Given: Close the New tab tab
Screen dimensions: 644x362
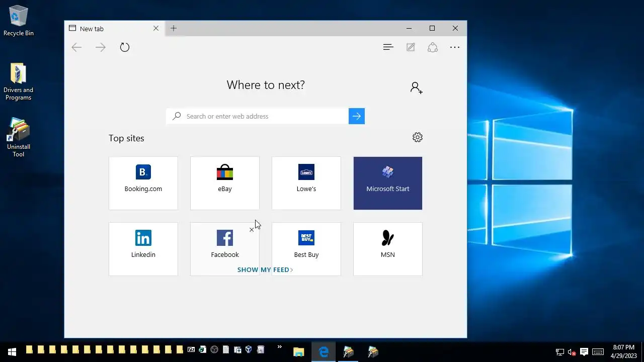Looking at the screenshot, I should 156,28.
